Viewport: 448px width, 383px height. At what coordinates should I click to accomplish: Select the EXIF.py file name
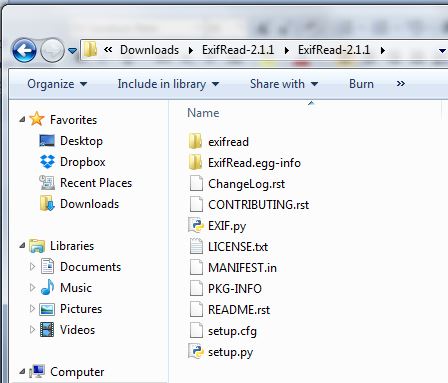(x=227, y=226)
